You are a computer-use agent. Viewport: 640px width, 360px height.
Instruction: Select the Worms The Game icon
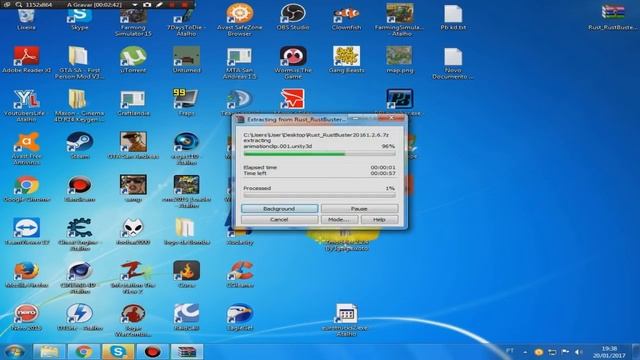(293, 63)
